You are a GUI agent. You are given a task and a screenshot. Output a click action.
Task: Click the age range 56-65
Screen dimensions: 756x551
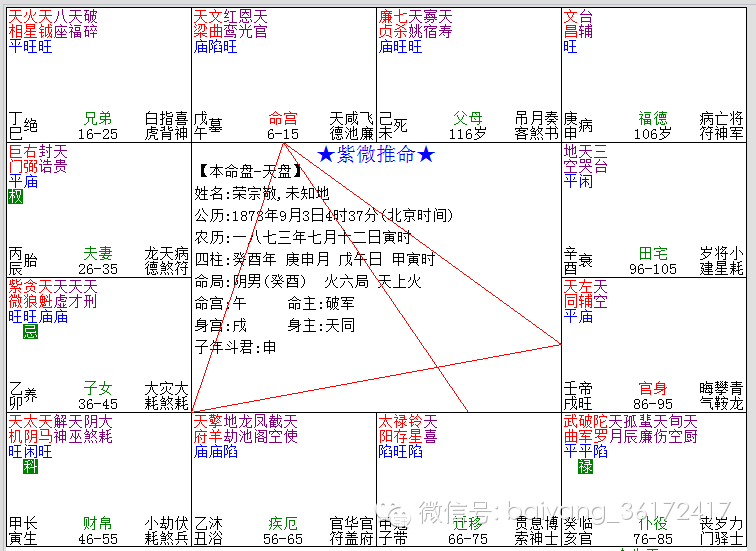283,539
